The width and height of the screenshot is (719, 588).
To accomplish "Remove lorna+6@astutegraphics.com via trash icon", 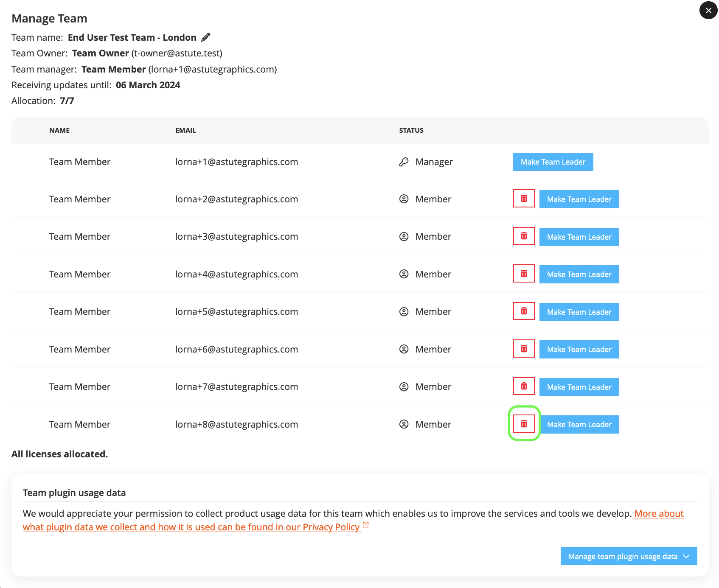I will tap(524, 349).
